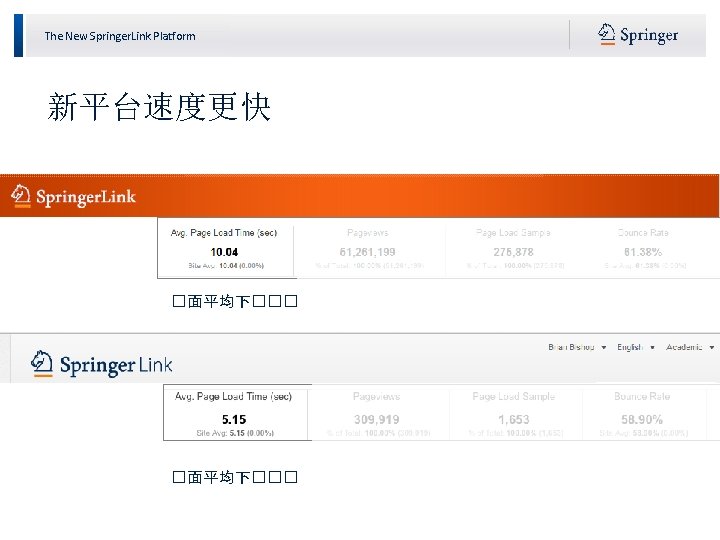The width and height of the screenshot is (720, 540).
Task: Click the Springer wordmark in top right
Action: tap(649, 35)
